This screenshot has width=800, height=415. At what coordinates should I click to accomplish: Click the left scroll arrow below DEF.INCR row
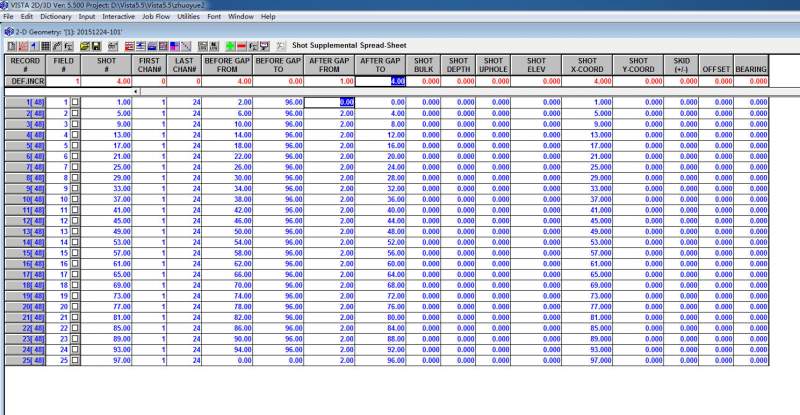(136, 91)
